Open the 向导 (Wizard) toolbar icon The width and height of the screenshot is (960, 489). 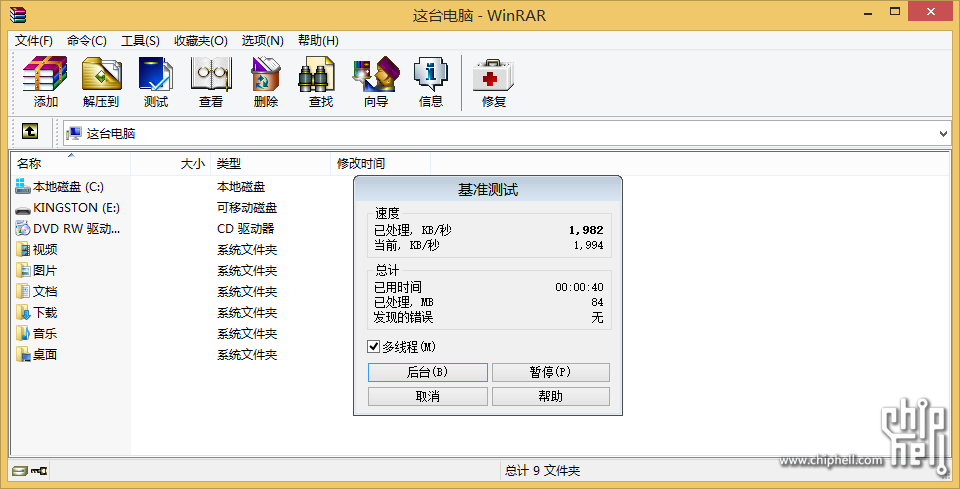click(x=376, y=75)
